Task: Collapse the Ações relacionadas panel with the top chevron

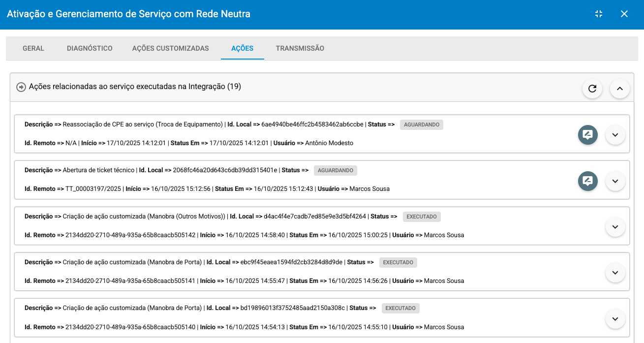Action: click(x=619, y=89)
